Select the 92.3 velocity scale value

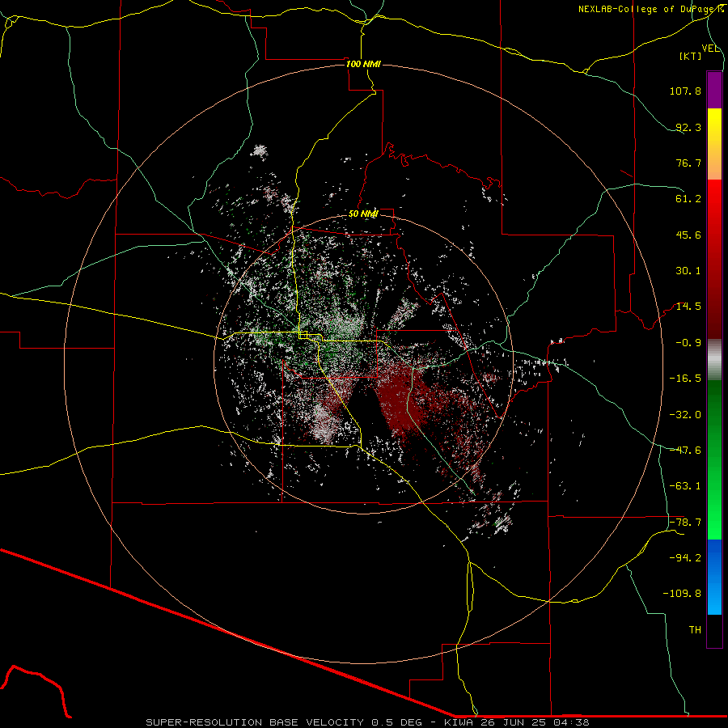(688, 127)
